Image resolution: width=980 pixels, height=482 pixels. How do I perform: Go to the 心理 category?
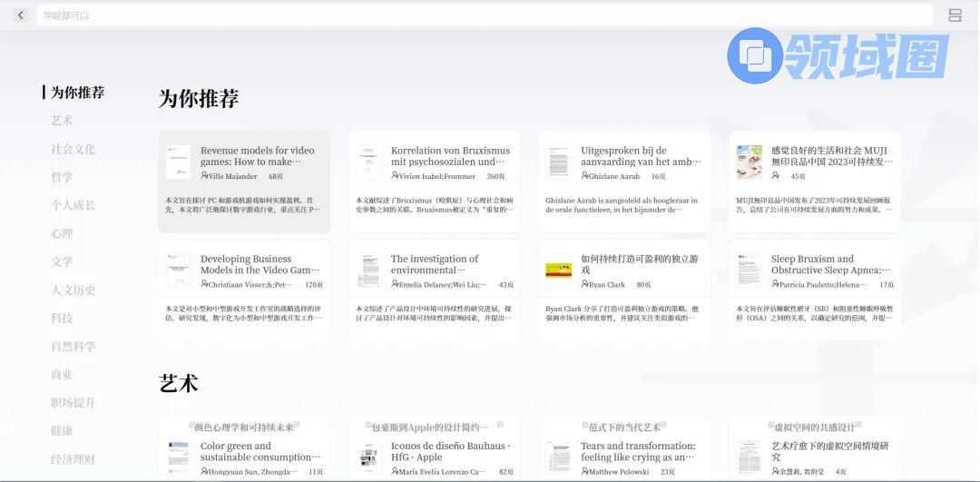click(62, 233)
